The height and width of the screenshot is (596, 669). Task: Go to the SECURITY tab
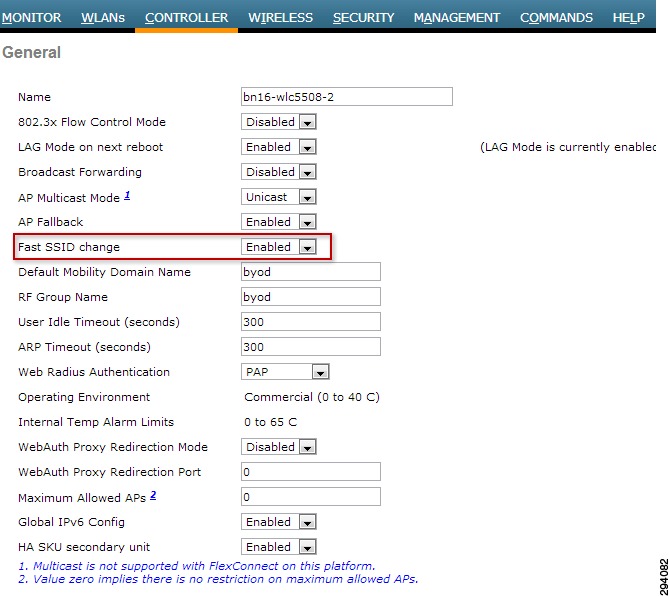(x=364, y=17)
